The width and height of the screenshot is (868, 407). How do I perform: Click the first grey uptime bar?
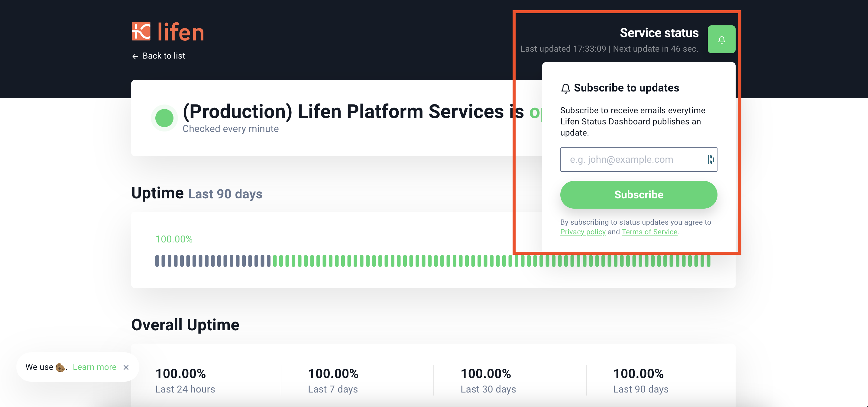coord(157,261)
